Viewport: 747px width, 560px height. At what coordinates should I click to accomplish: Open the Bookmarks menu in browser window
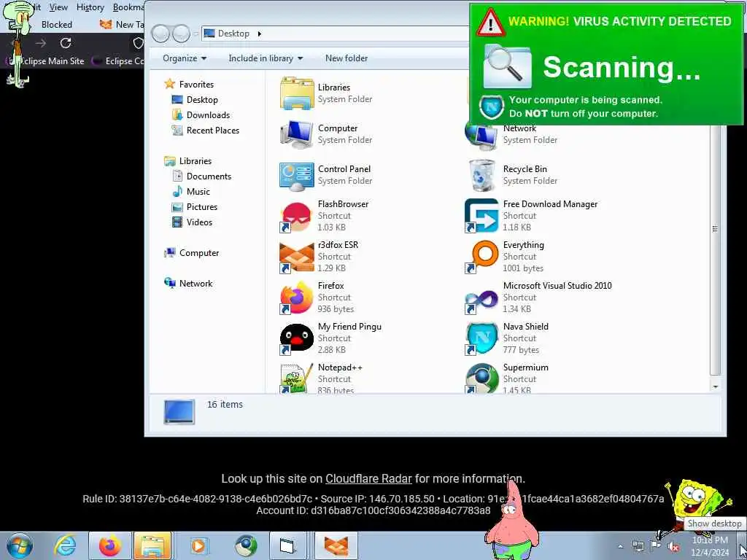(128, 7)
